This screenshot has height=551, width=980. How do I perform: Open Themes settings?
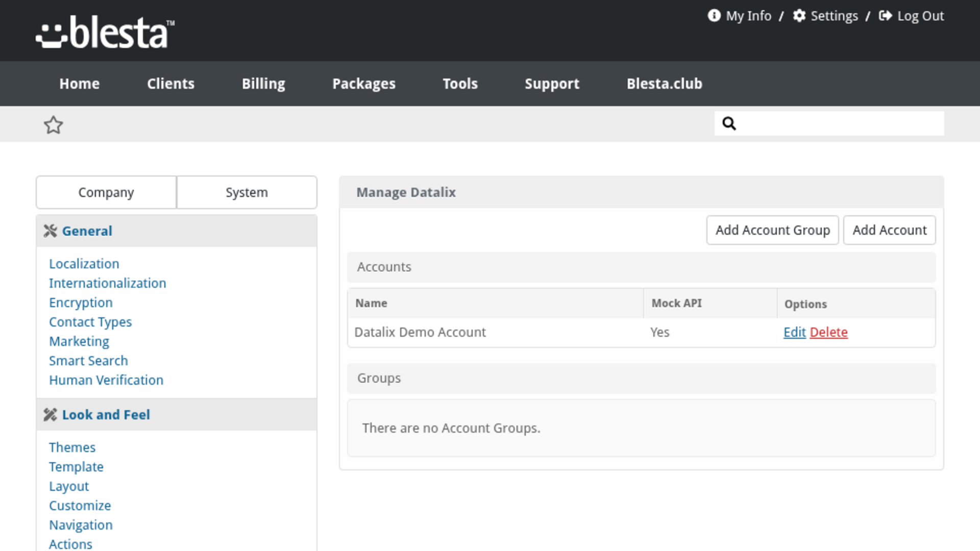72,447
